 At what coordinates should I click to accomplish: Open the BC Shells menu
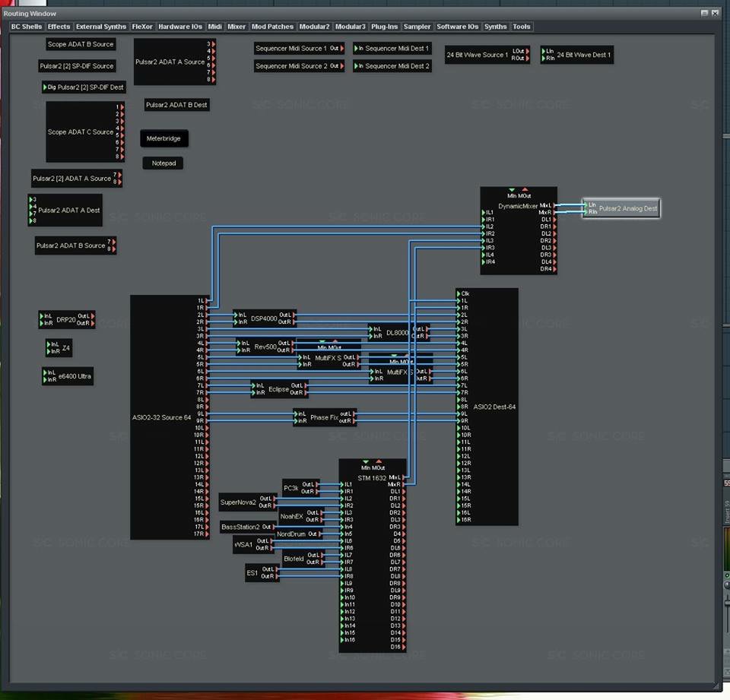pos(27,27)
